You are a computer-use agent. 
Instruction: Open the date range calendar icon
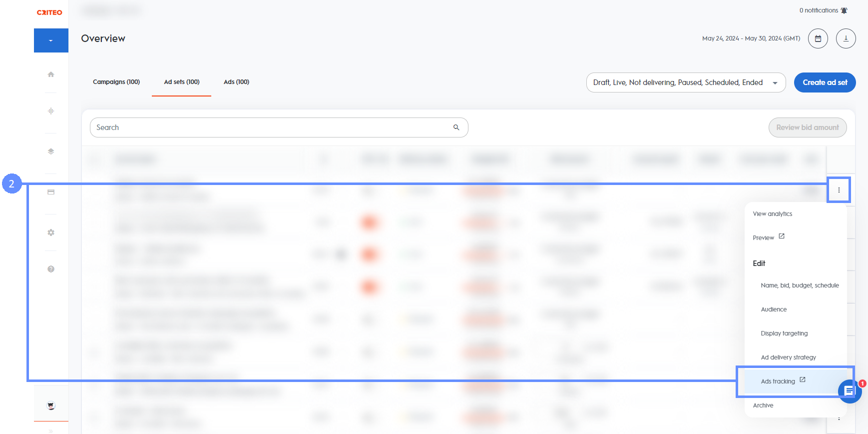pos(818,38)
